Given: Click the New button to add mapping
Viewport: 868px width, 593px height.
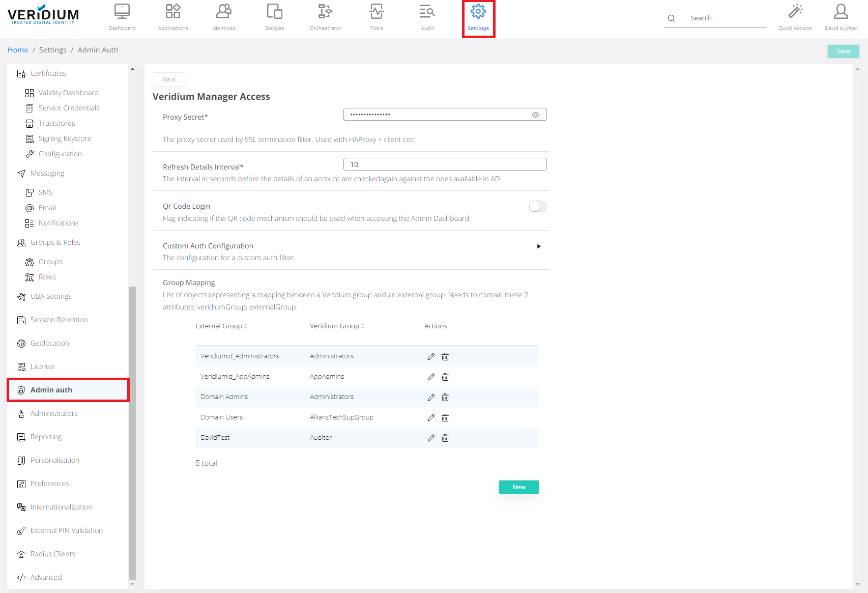Looking at the screenshot, I should [x=518, y=487].
